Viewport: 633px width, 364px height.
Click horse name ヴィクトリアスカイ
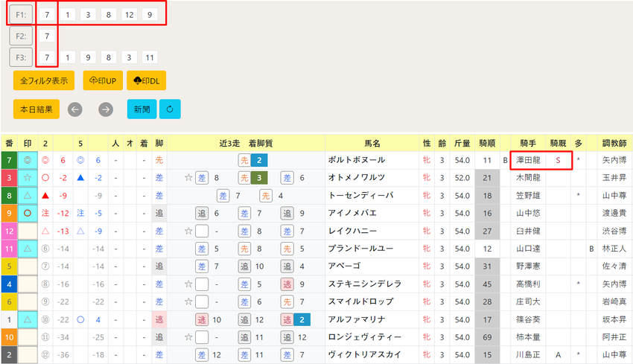point(365,355)
